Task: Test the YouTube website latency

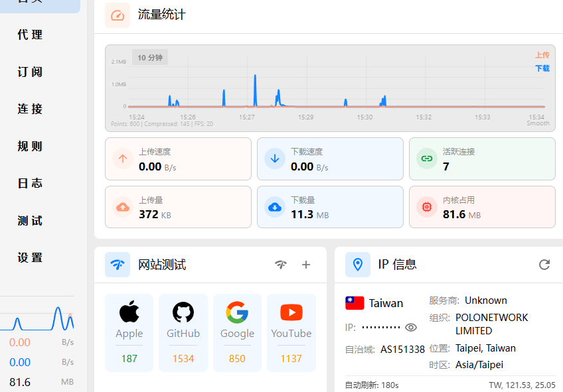Action: 291,333
